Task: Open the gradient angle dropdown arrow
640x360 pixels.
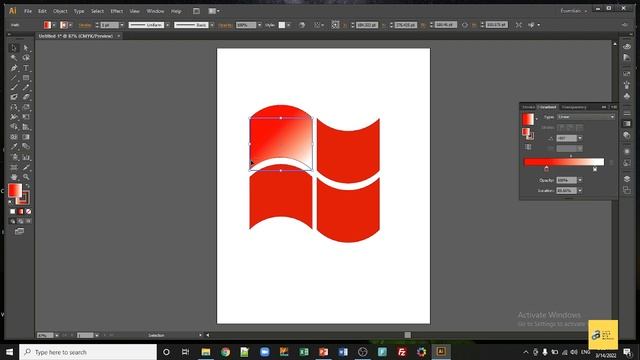Action: point(580,138)
